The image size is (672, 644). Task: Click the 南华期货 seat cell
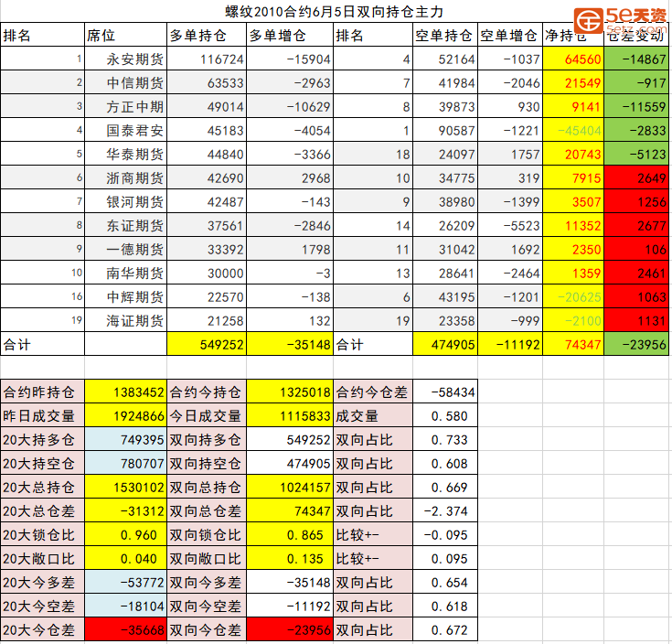[125, 273]
